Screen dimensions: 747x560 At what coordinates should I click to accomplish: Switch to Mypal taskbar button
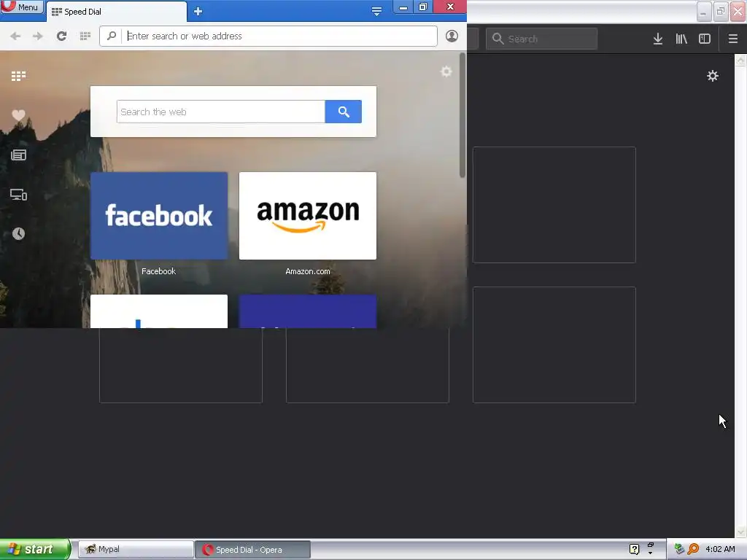[136, 549]
